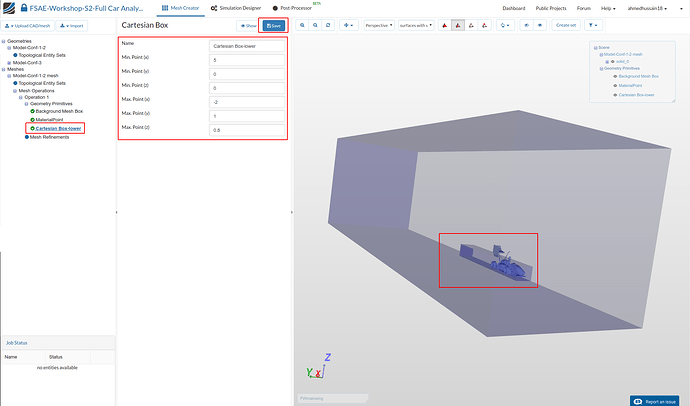Image resolution: width=690 pixels, height=406 pixels.
Task: Click the zoom in magnifier icon
Action: point(302,25)
